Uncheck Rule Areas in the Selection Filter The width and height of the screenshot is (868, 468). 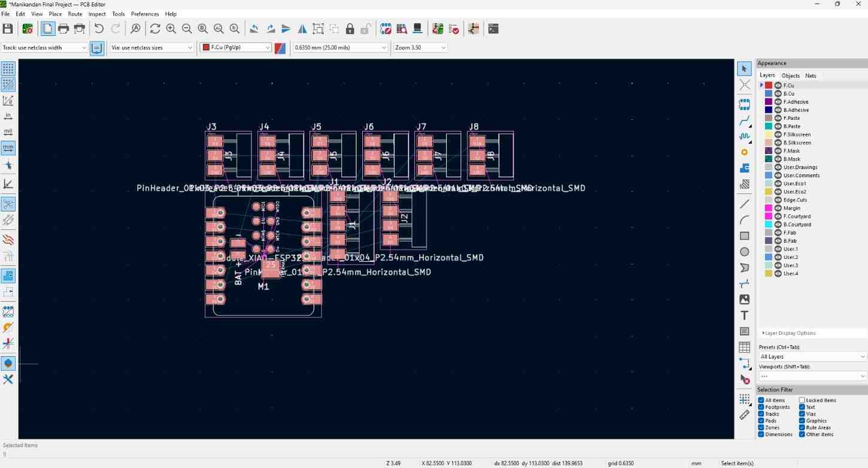coord(802,428)
